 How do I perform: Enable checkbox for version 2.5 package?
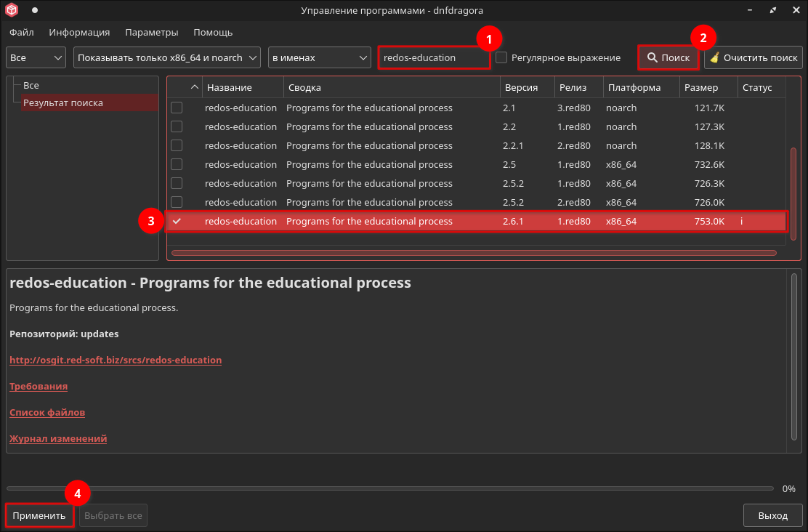177,164
